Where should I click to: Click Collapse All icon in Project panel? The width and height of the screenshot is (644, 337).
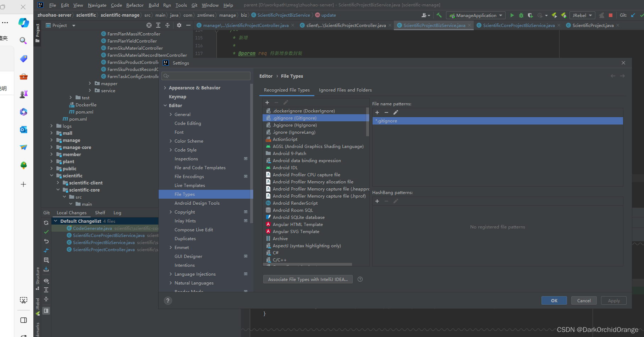(x=167, y=25)
